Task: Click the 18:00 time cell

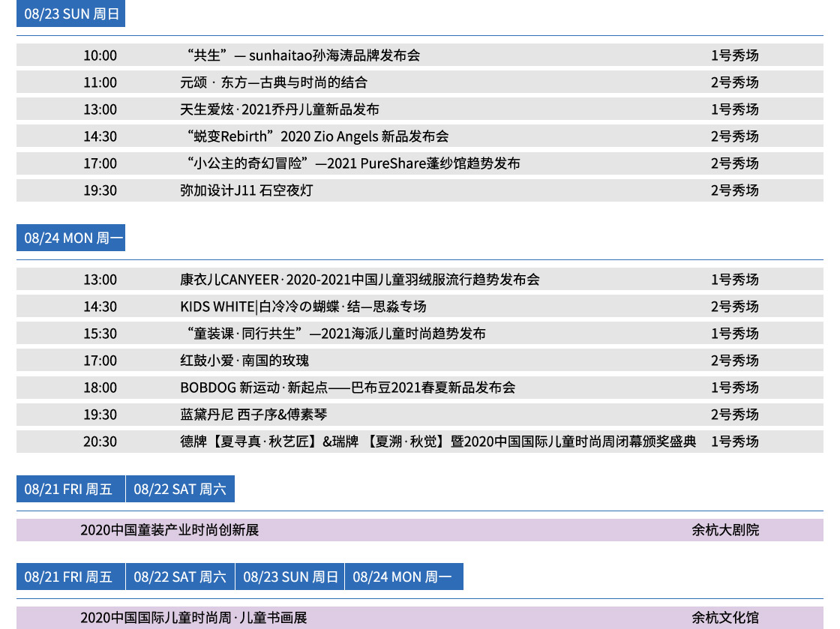Action: (x=100, y=388)
